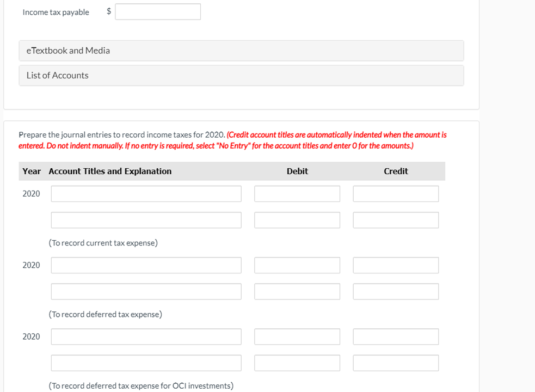Screen dimensions: 535x392
Task: Click the second account title field for OCI investments entry
Action: click(146, 363)
